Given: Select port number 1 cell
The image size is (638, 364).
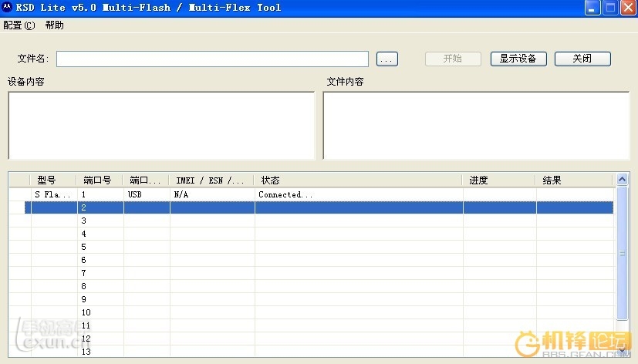Looking at the screenshot, I should pos(100,194).
